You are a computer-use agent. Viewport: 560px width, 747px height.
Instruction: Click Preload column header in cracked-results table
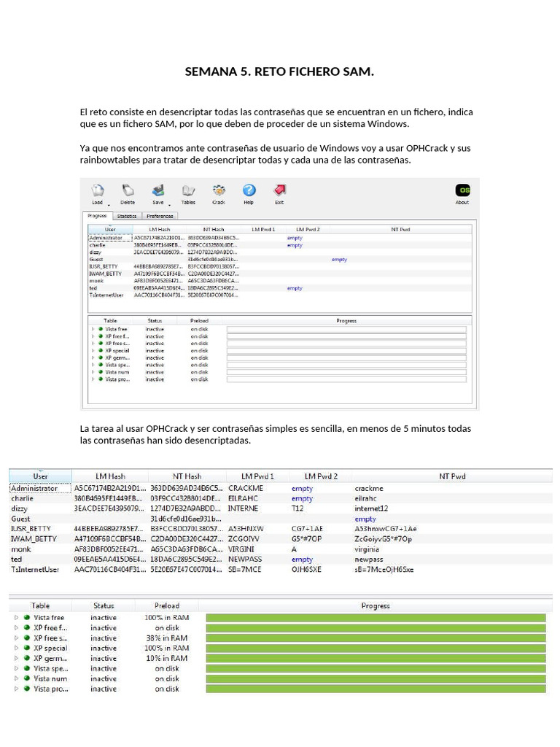tap(167, 606)
